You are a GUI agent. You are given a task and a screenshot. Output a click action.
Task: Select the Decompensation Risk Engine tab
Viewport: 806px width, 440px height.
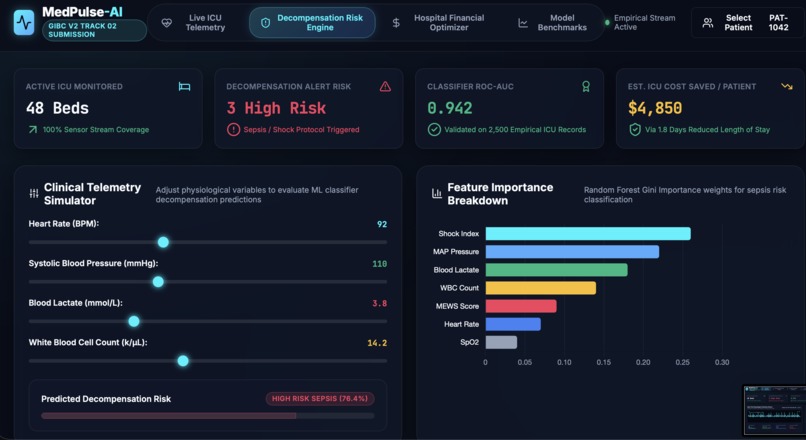[x=313, y=23]
